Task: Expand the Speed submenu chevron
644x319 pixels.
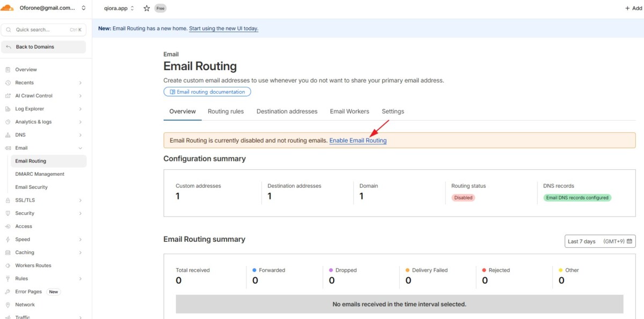Action: pyautogui.click(x=80, y=239)
